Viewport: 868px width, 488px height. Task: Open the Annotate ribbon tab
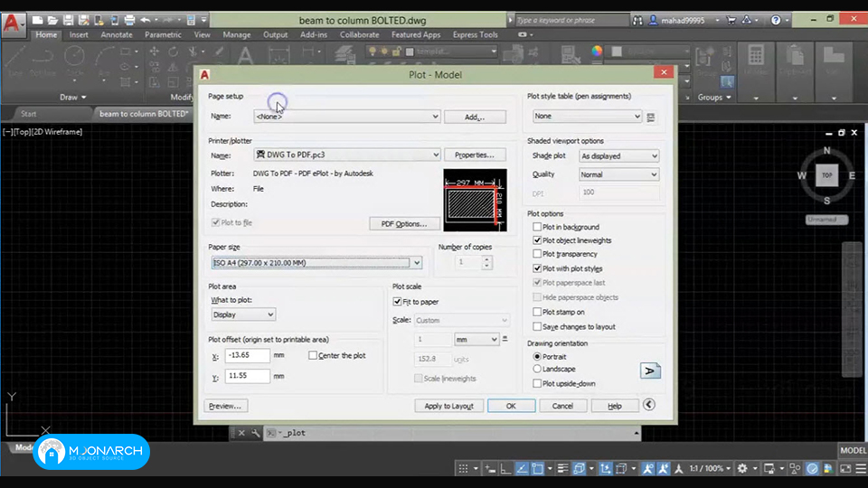click(117, 35)
